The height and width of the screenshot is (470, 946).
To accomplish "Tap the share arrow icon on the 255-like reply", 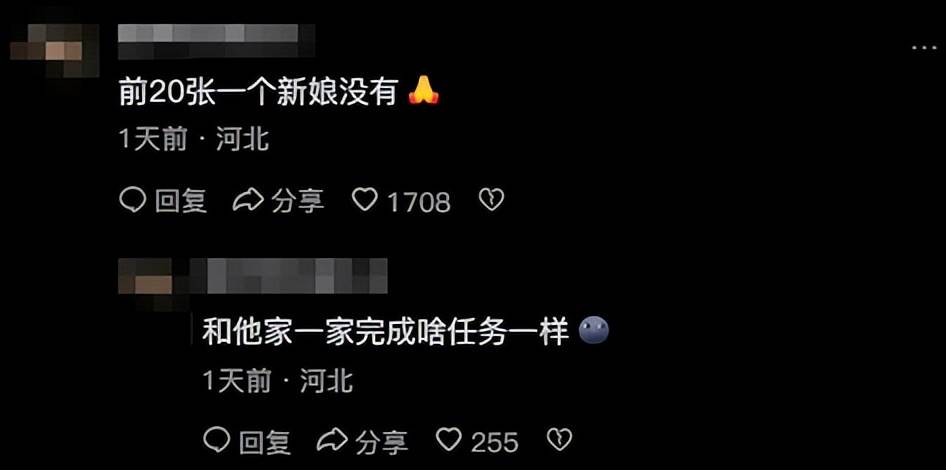I will click(x=332, y=440).
